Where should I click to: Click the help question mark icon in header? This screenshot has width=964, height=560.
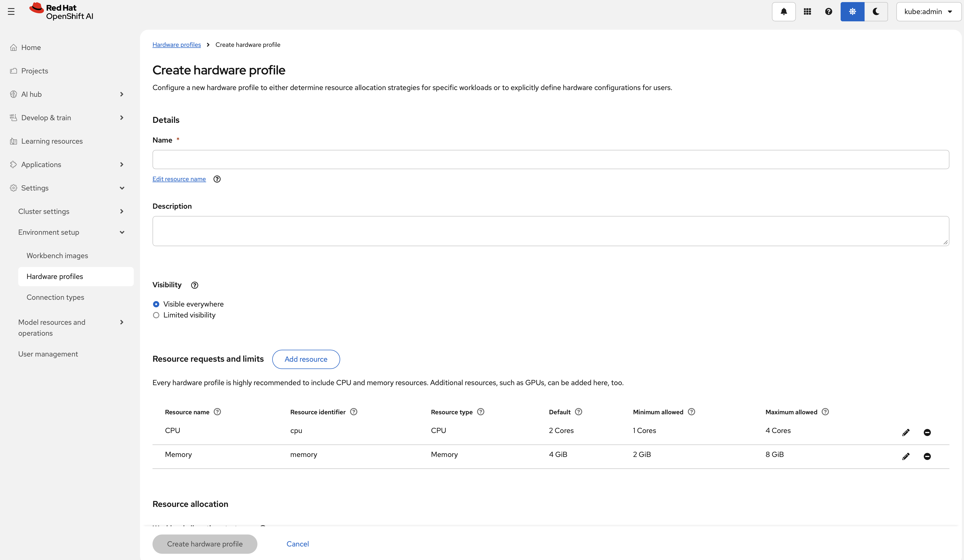829,11
